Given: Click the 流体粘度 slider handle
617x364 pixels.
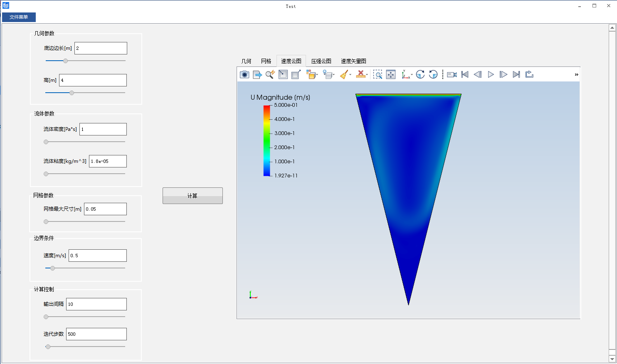Looking at the screenshot, I should (46, 174).
